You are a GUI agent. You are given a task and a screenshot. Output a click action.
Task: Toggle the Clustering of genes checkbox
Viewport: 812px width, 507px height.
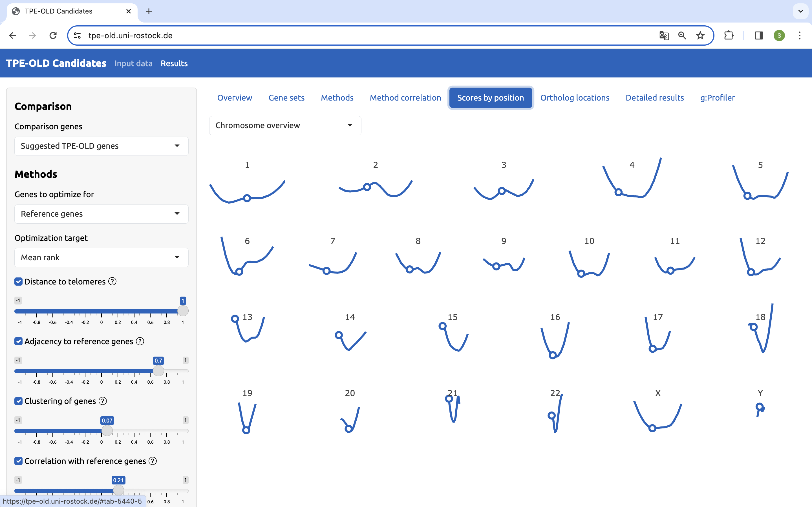18,401
